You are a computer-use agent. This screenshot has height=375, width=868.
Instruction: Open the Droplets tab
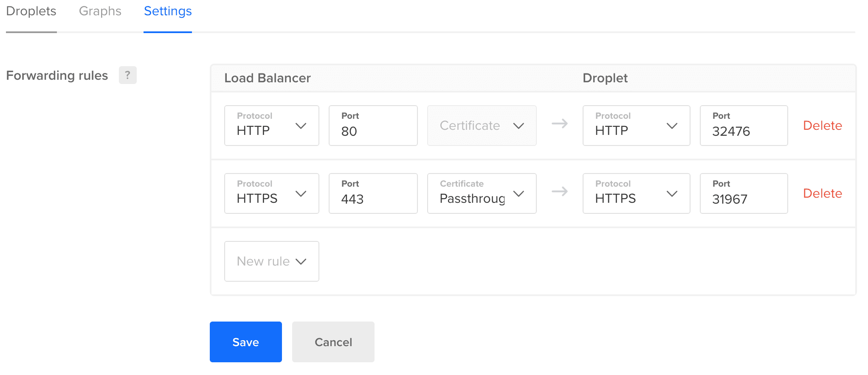31,11
